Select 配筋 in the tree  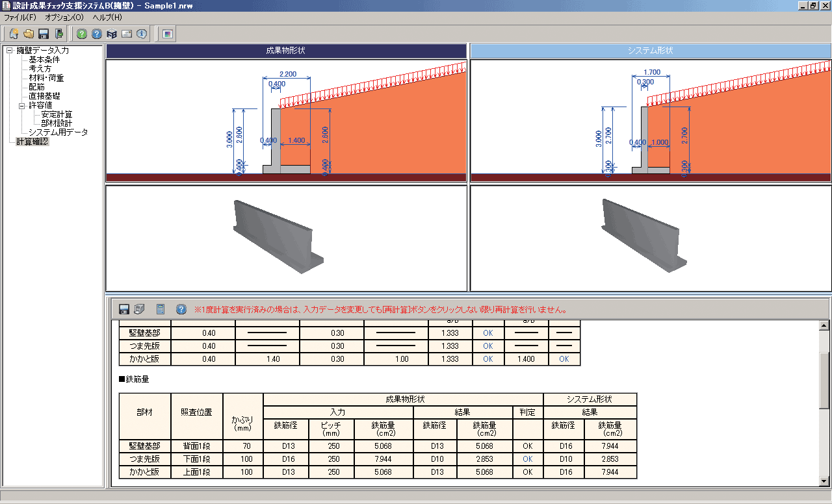pyautogui.click(x=36, y=87)
